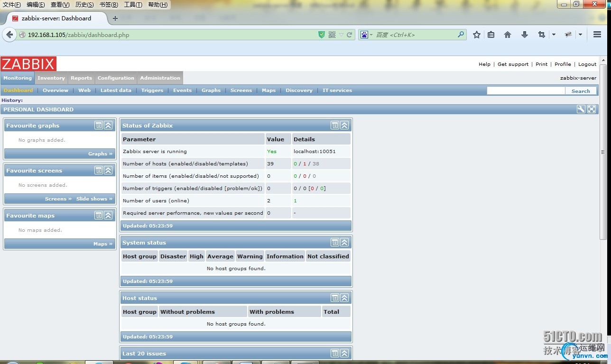Go to browser home page icon
The image size is (611, 364).
click(508, 35)
